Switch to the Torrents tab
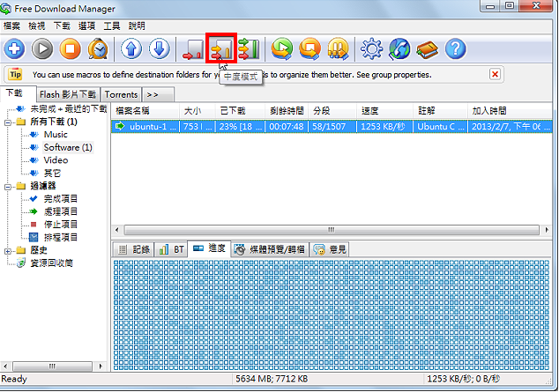This screenshot has height=392, width=559. [121, 94]
